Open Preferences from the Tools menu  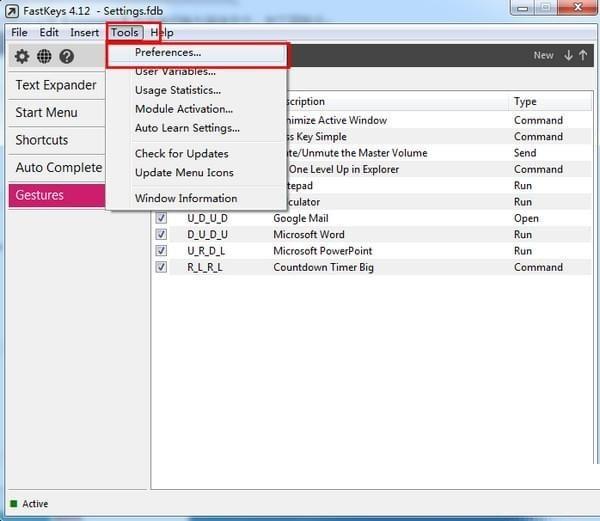(168, 53)
